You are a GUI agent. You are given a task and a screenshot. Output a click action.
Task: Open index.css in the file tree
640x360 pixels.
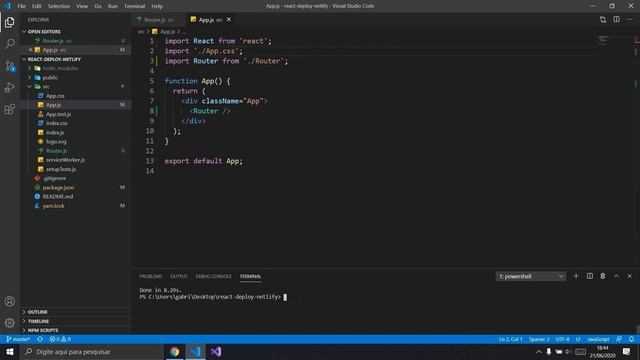pos(57,123)
